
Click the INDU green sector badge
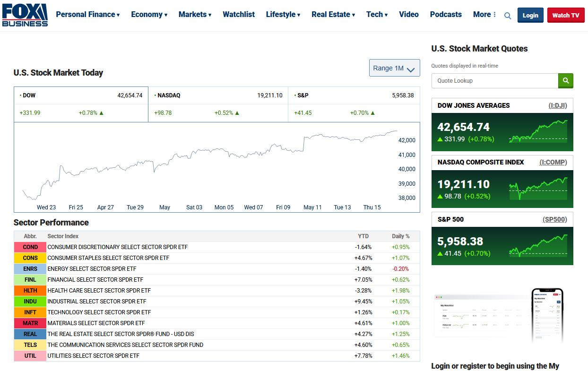(30, 302)
